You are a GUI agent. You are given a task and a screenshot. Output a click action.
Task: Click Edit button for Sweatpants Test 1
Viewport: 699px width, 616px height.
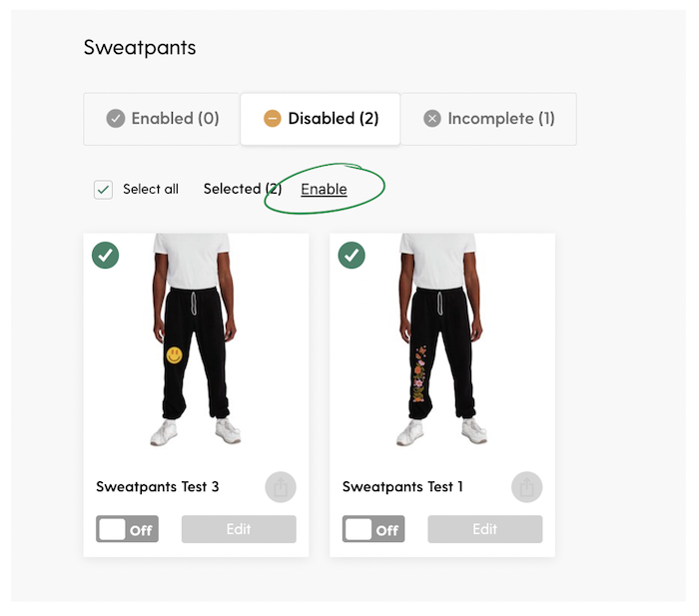[x=485, y=529]
